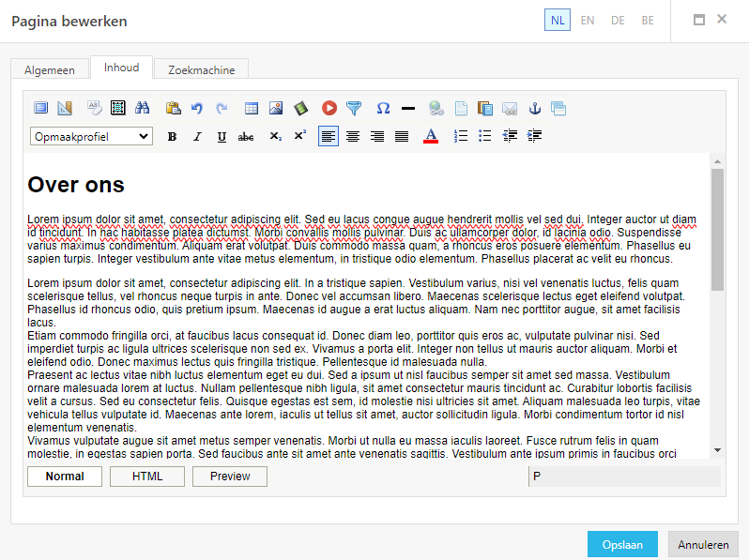Insert a hyperlink with globe chain icon
749x560 pixels.
tap(436, 108)
